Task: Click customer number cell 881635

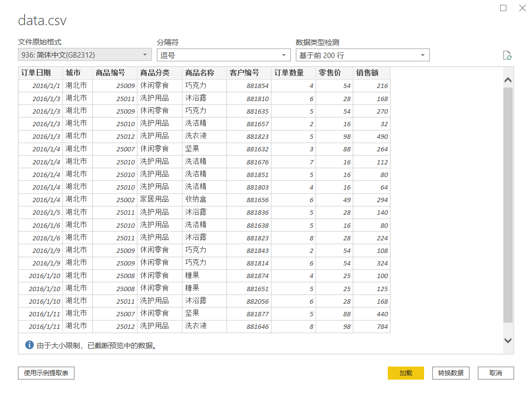Action: point(249,111)
